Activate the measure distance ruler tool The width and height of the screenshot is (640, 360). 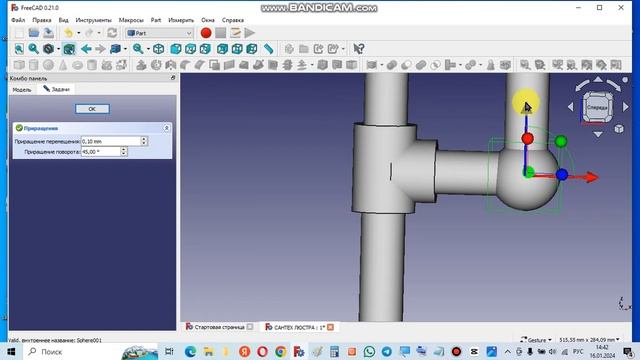268,49
